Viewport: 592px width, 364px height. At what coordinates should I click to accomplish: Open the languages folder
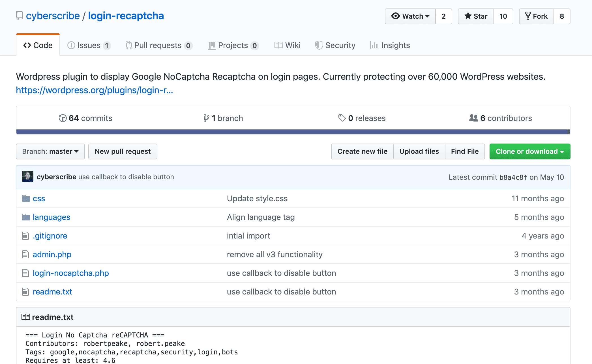(52, 217)
